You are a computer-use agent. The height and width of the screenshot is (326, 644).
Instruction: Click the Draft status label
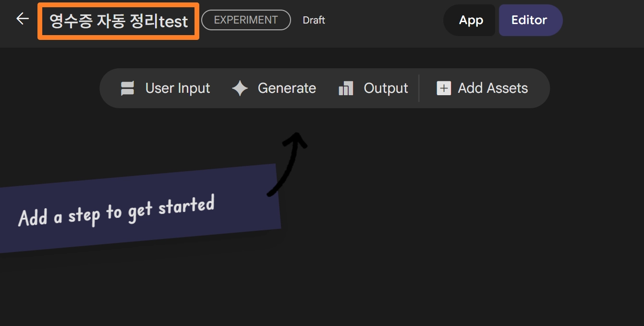314,20
